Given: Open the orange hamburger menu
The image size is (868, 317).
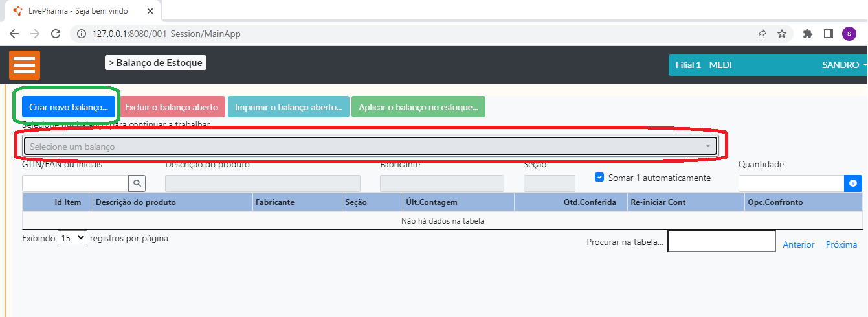Looking at the screenshot, I should pos(25,65).
